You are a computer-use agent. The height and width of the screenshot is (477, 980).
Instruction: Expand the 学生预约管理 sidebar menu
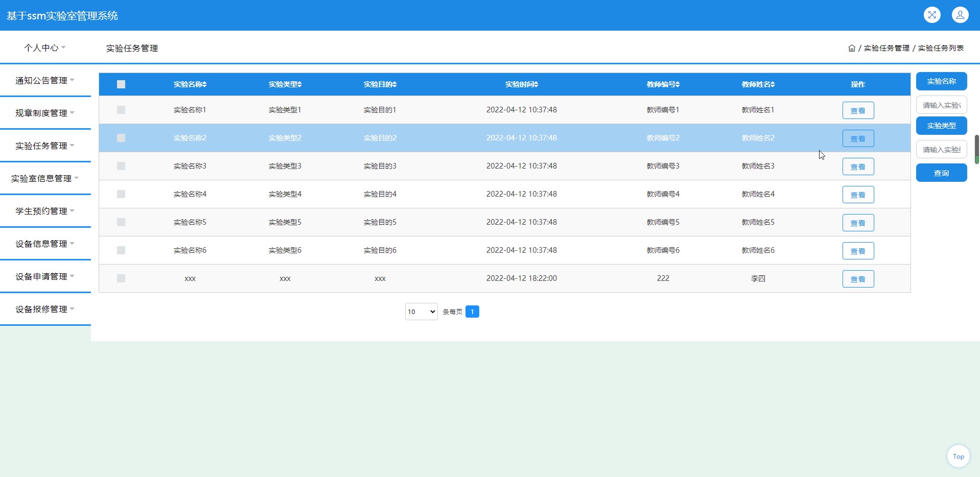tap(45, 211)
